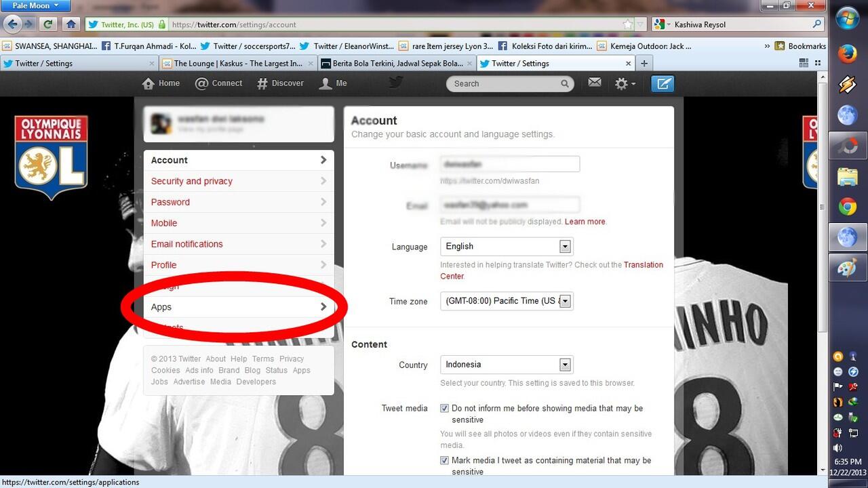This screenshot has height=488, width=868.
Task: Open Windows Explorer folder in taskbar
Action: (848, 176)
